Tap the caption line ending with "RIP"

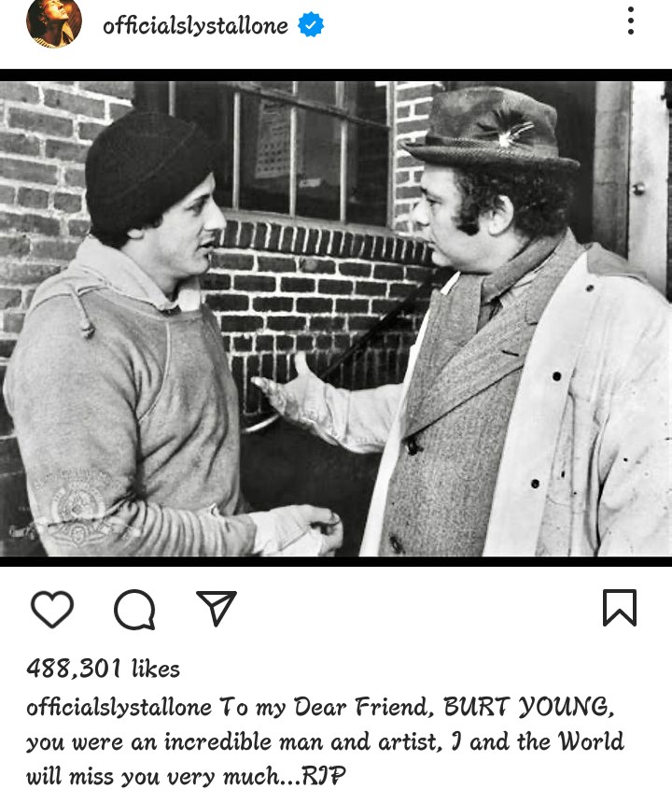pos(187,776)
